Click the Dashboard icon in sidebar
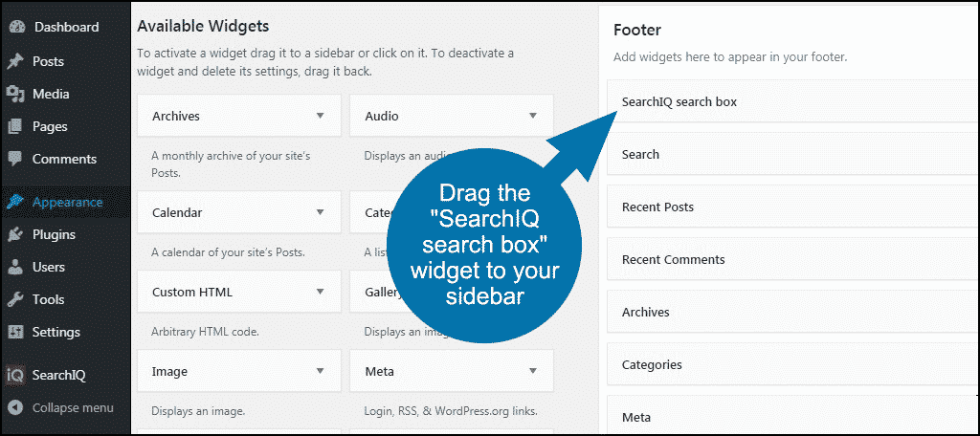Screen dimensions: 980x436 pyautogui.click(x=15, y=27)
